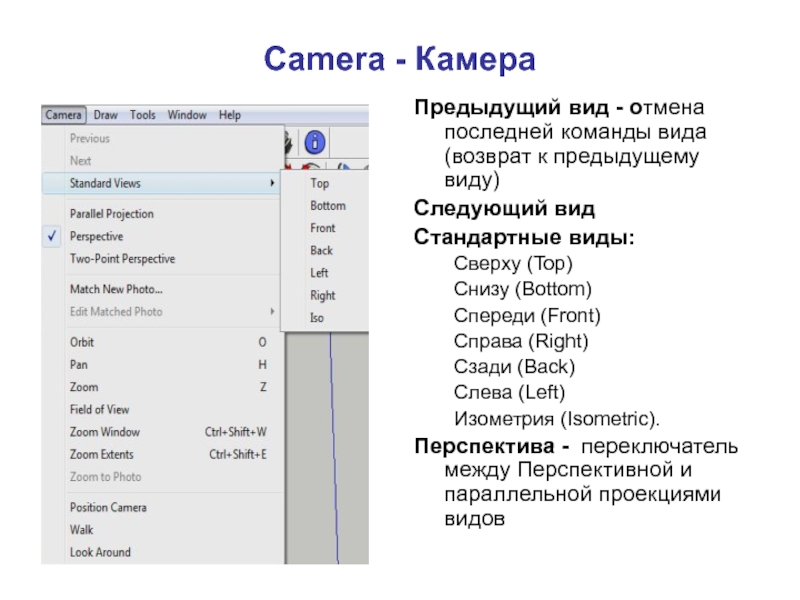Click the heading 'Стандартные виды:'
Screen dimensions: 800x600
(524, 237)
